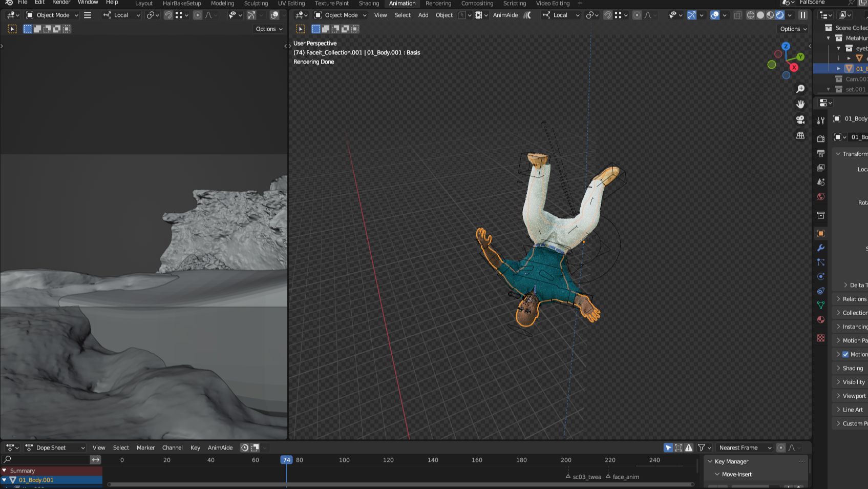Open the Marker menu in the Dope Sheet
Image resolution: width=868 pixels, height=489 pixels.
pos(145,448)
